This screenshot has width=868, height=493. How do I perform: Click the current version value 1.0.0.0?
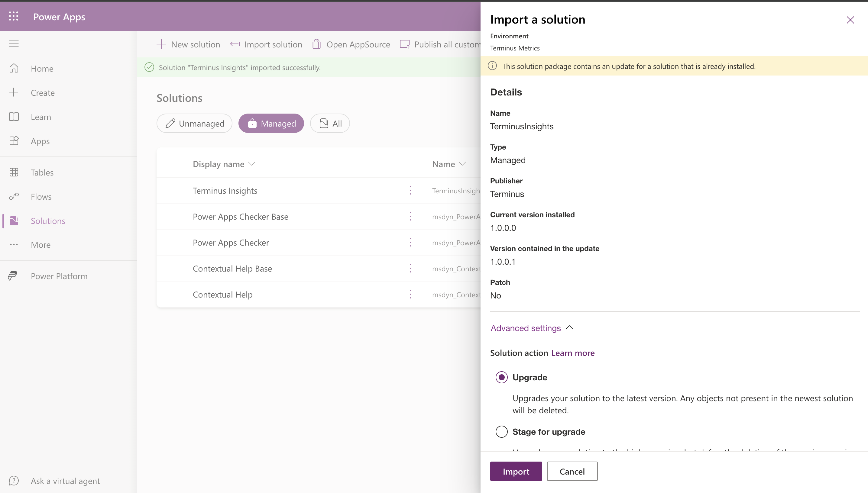pos(503,227)
